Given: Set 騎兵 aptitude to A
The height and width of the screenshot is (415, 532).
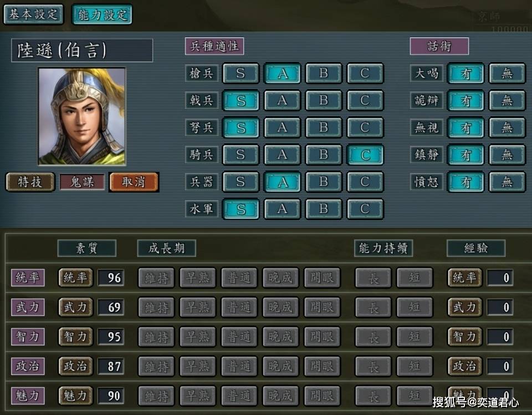Looking at the screenshot, I should 282,155.
